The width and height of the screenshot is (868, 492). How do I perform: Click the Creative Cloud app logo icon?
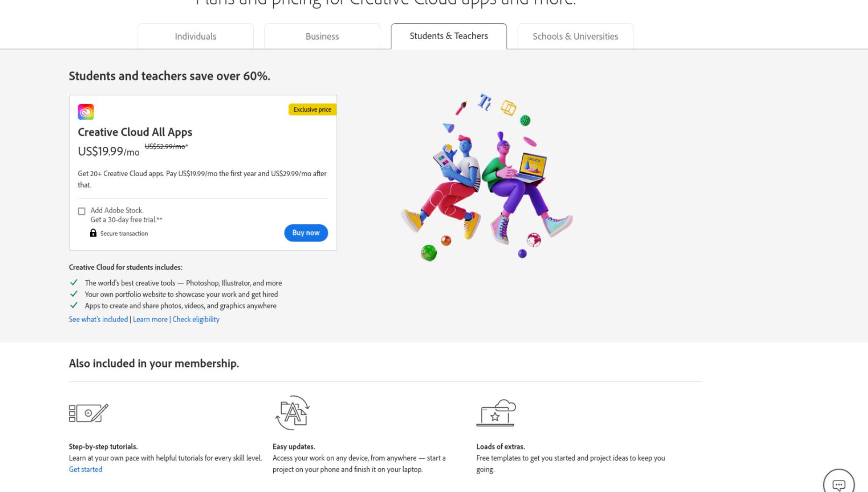tap(85, 112)
